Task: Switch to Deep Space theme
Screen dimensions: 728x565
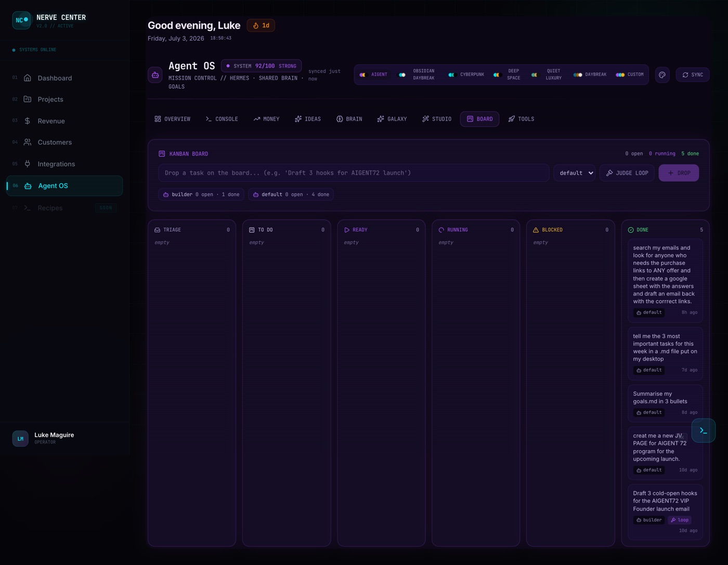Action: tap(507, 75)
